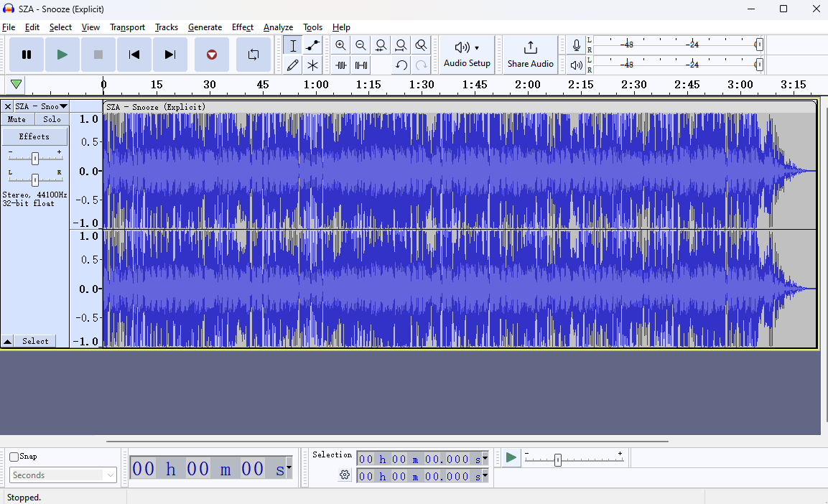Viewport: 828px width, 504px height.
Task: Click the Share Audio button
Action: (x=530, y=54)
